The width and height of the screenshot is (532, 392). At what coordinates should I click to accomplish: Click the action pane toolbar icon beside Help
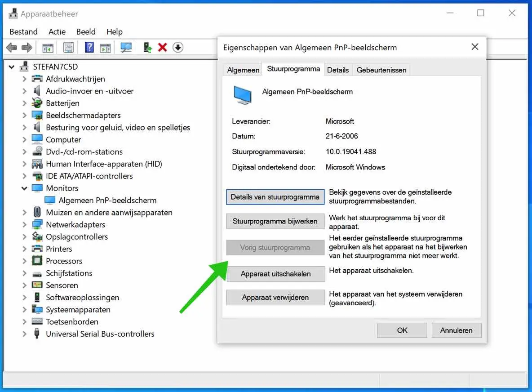[105, 48]
